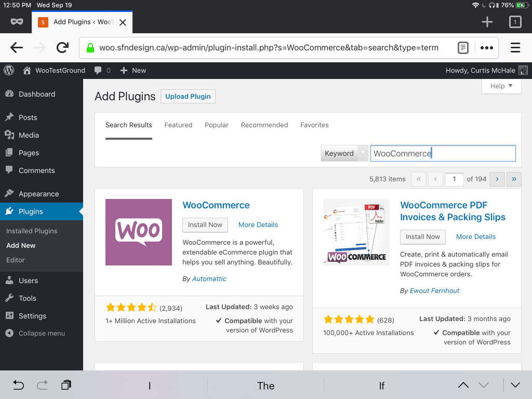Dismiss keyboard bar with rightmost down chevron
Screen dimensions: 532x399
tap(515, 385)
